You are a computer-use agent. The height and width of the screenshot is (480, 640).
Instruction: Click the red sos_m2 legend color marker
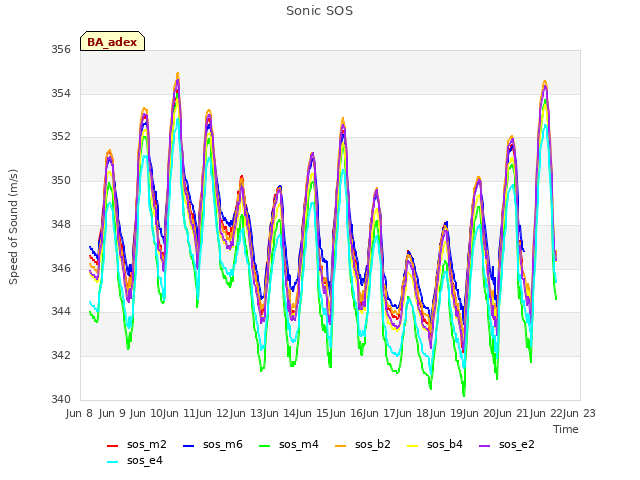point(112,446)
